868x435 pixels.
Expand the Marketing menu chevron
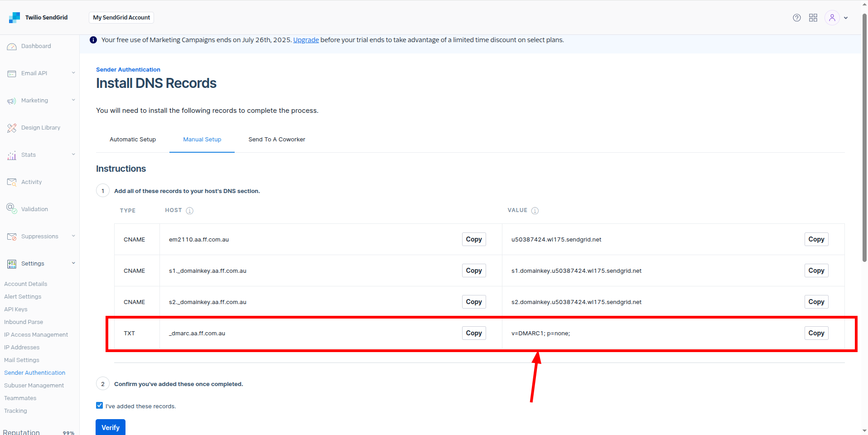point(73,100)
